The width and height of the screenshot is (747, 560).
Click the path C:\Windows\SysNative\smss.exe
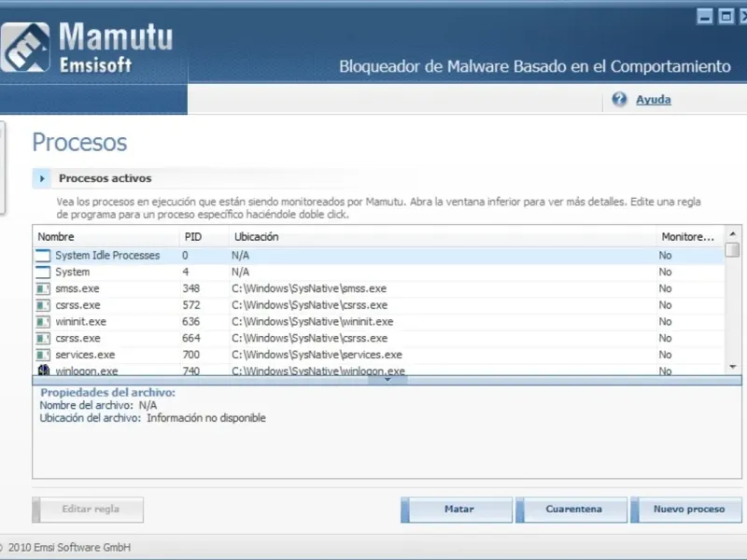coord(309,288)
